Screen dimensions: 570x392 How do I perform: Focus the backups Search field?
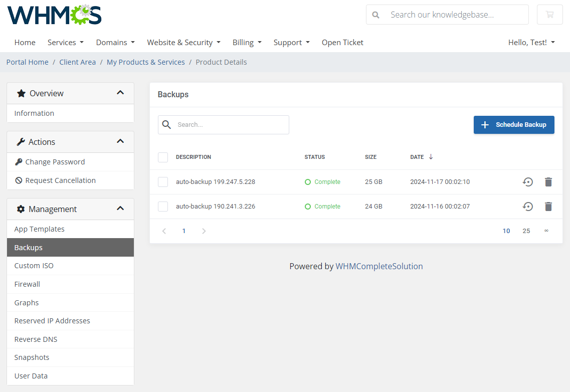224,125
